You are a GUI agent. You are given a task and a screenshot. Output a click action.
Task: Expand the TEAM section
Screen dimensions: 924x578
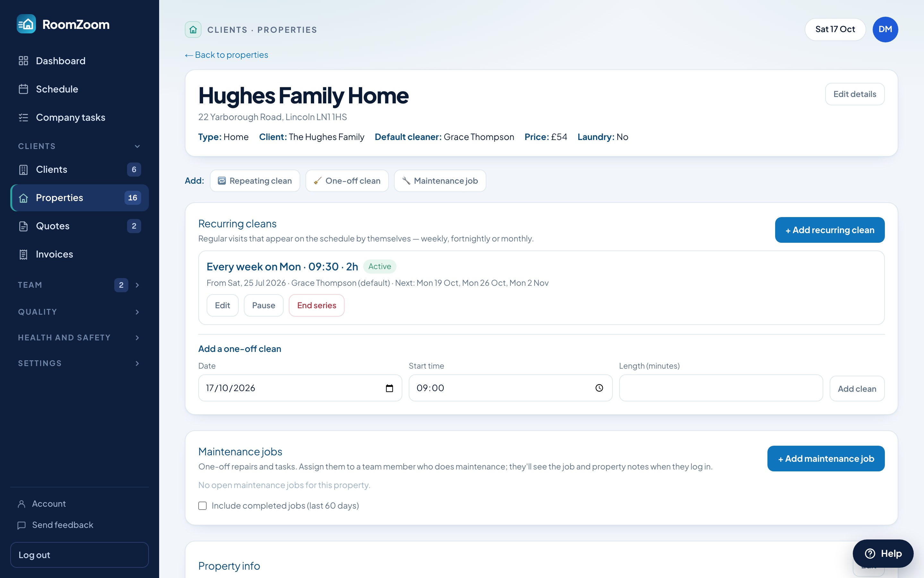click(x=80, y=285)
